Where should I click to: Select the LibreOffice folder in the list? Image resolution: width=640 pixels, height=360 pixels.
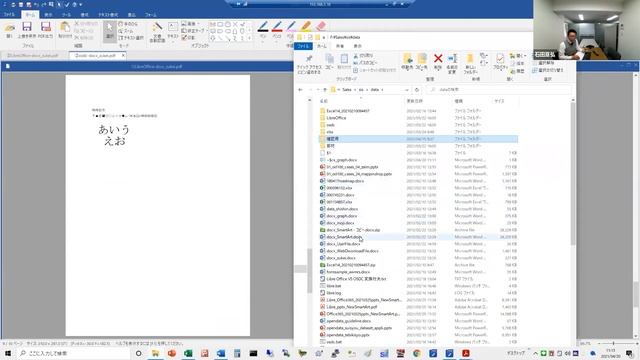pyautogui.click(x=336, y=118)
